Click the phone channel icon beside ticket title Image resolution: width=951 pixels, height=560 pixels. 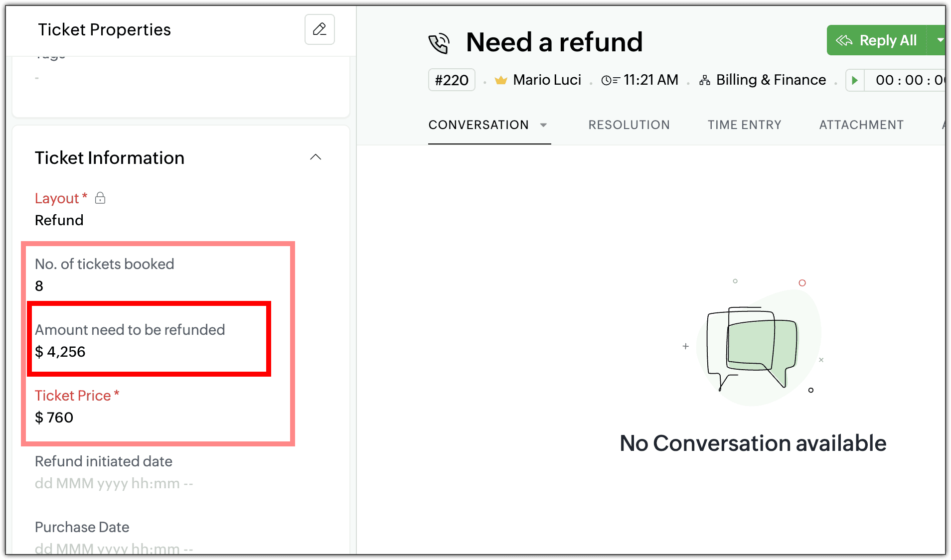pos(439,43)
